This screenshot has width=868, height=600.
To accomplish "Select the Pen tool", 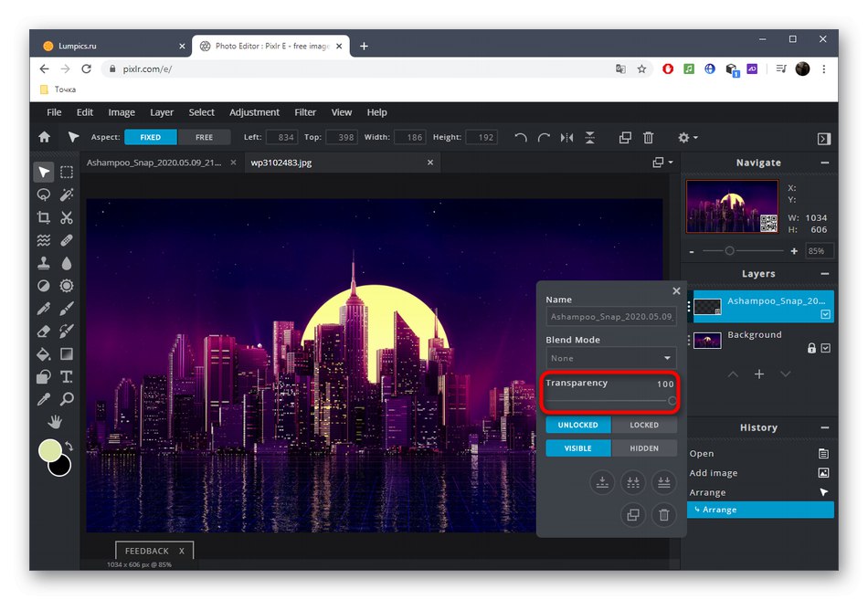I will (x=44, y=309).
